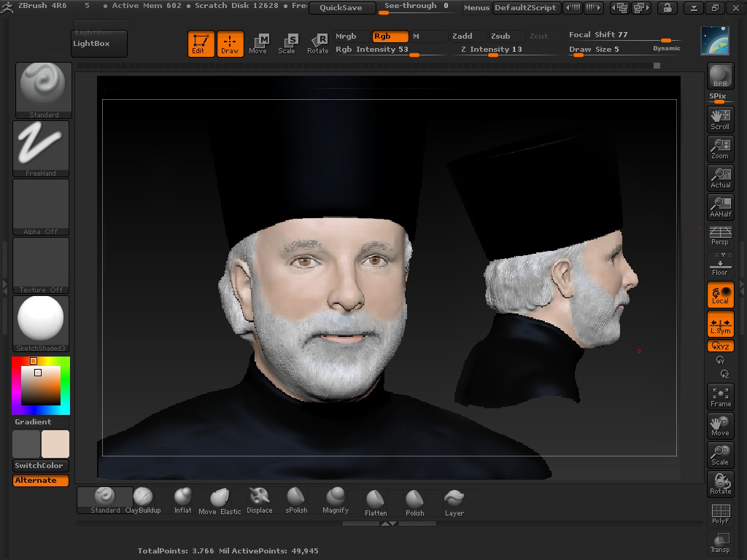Open the Standard brush picker thumbnail
The width and height of the screenshot is (747, 560).
click(x=44, y=90)
